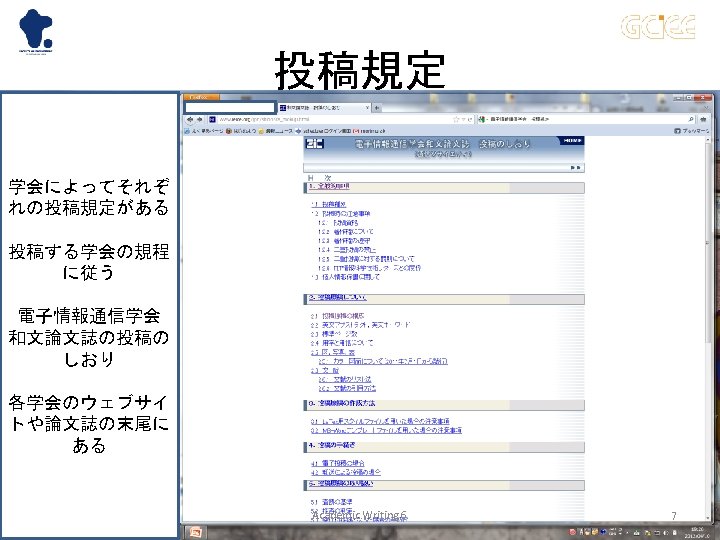Open the ブックマーク menu at toolbar right

coord(691,131)
